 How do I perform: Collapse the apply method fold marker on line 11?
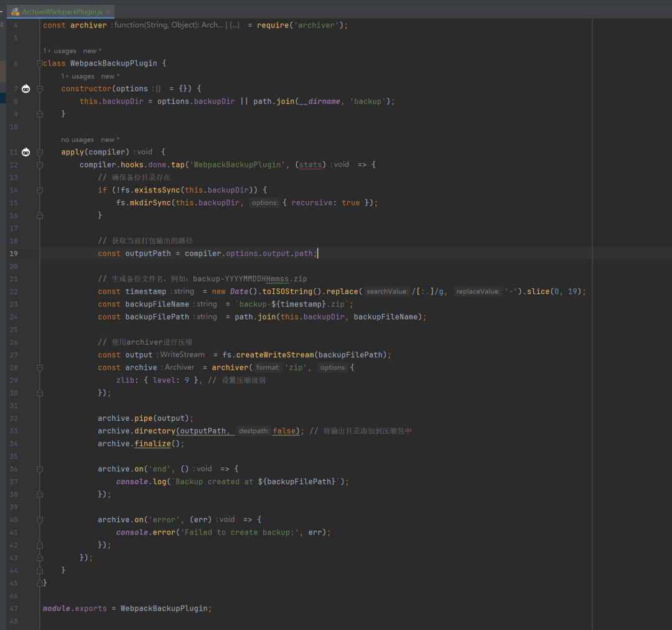pyautogui.click(x=40, y=153)
